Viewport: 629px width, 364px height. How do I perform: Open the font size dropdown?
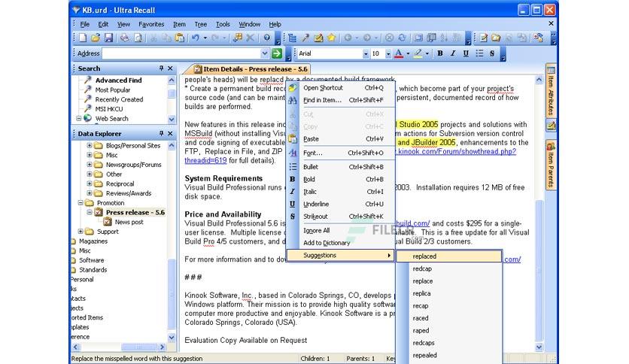[x=388, y=53]
